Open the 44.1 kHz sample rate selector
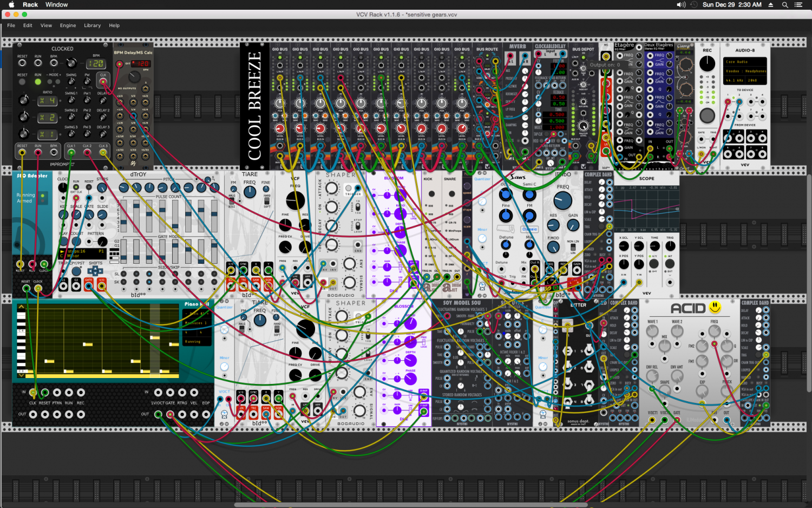The image size is (812, 508). click(x=734, y=80)
